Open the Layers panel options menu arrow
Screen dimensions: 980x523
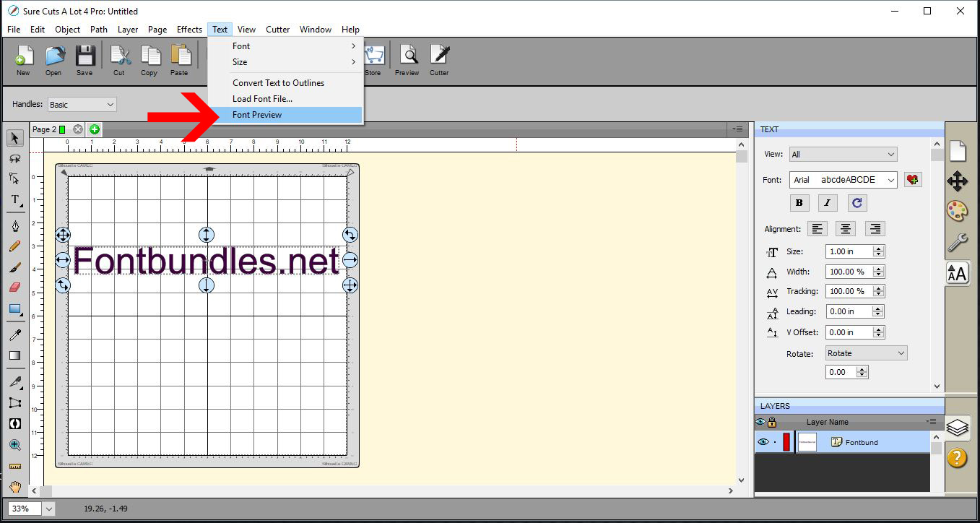931,421
